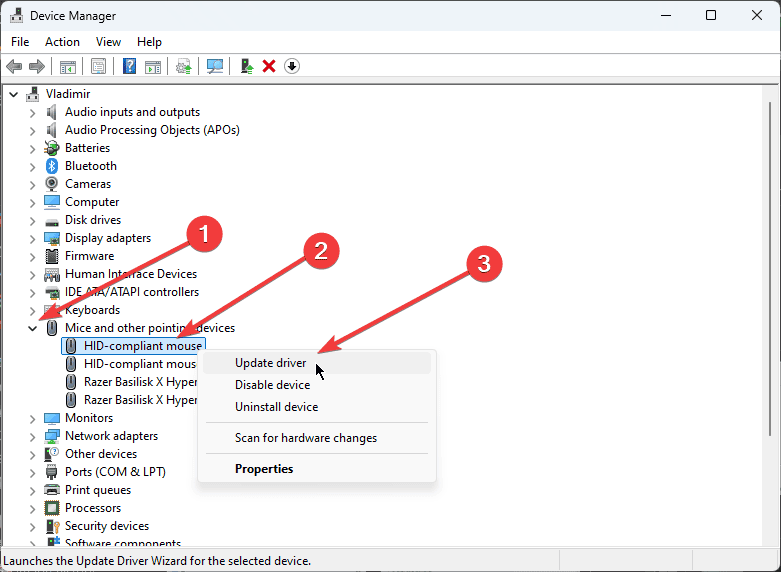This screenshot has height=572, width=781.
Task: Click the Display adapters icon
Action: point(52,238)
